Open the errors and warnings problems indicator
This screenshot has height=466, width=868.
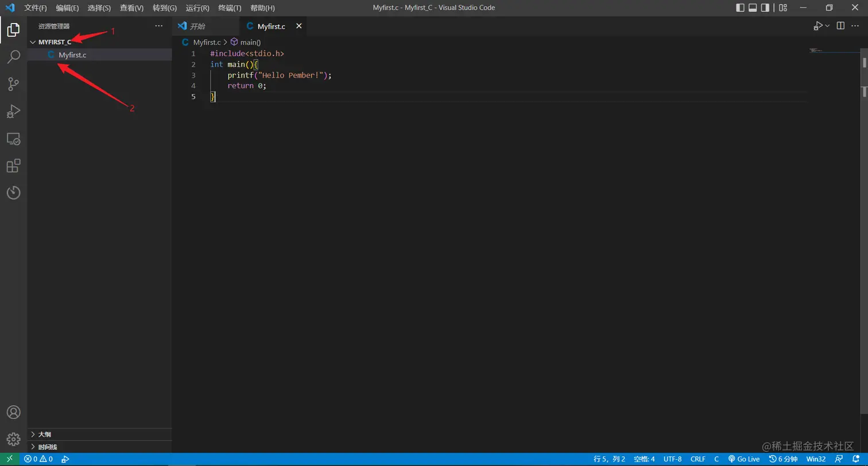[38, 459]
